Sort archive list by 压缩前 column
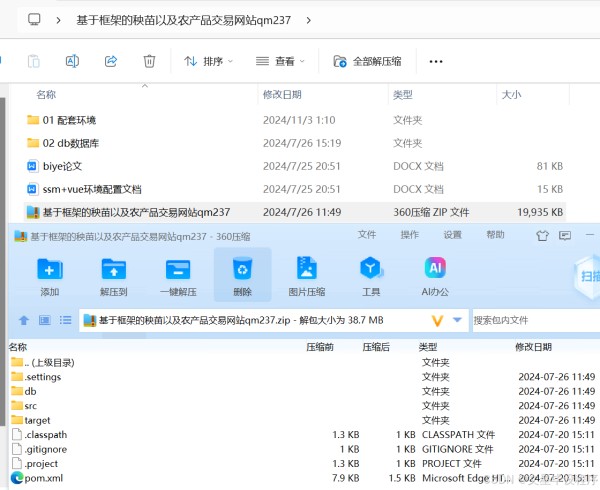Image resolution: width=600 pixels, height=490 pixels. 320,347
